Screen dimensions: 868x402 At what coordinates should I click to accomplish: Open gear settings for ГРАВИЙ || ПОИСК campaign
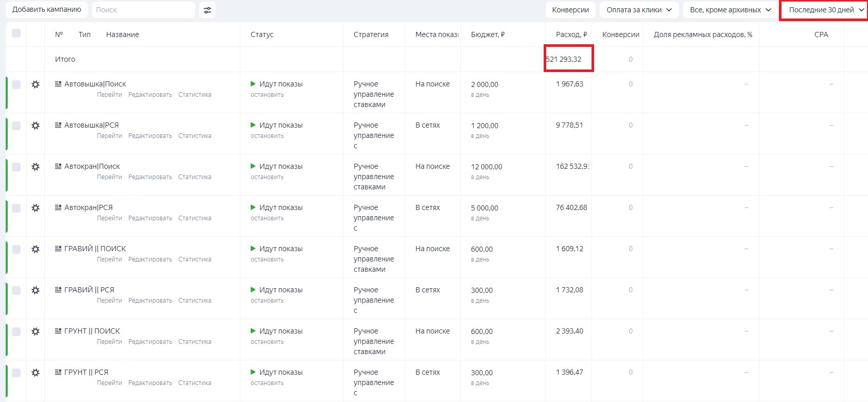pos(36,249)
